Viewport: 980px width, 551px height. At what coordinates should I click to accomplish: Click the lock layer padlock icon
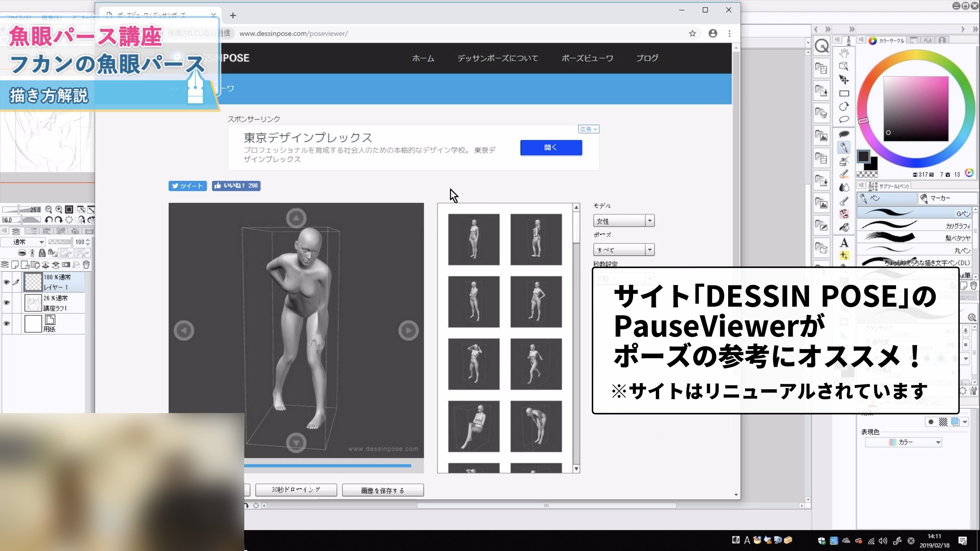[42, 253]
